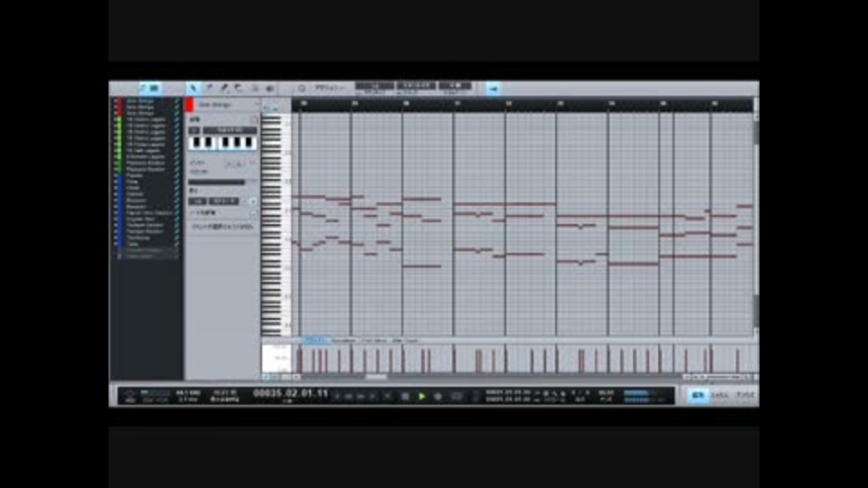
Task: Open the Mix view button
Action: pyautogui.click(x=721, y=395)
